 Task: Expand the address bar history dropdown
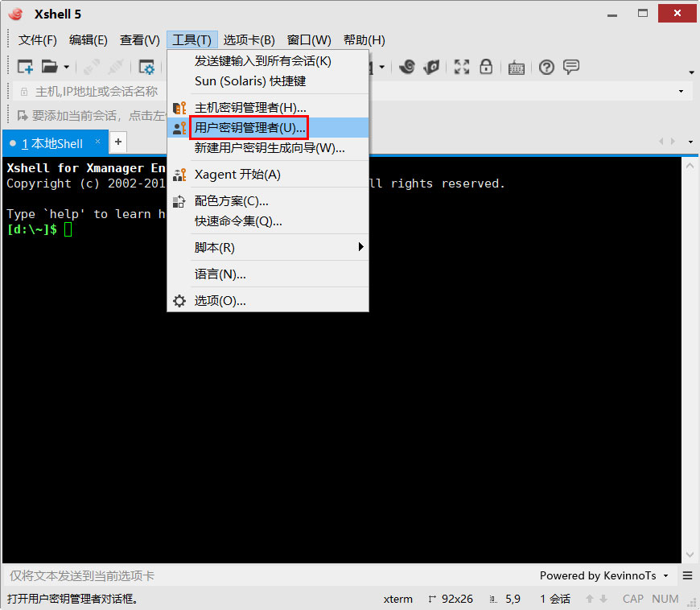pos(681,92)
